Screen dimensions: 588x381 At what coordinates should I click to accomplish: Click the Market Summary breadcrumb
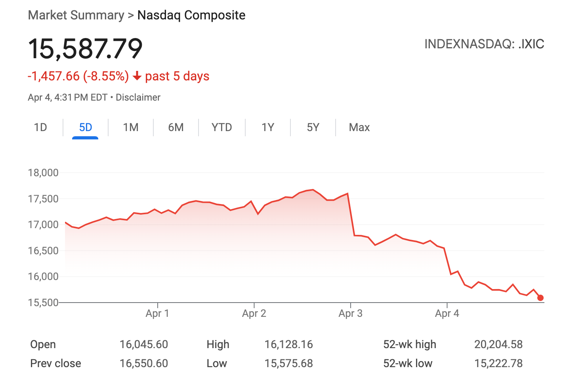(76, 15)
